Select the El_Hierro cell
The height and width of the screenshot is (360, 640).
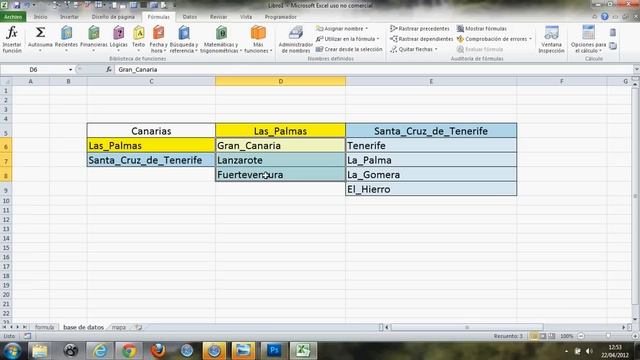click(431, 189)
